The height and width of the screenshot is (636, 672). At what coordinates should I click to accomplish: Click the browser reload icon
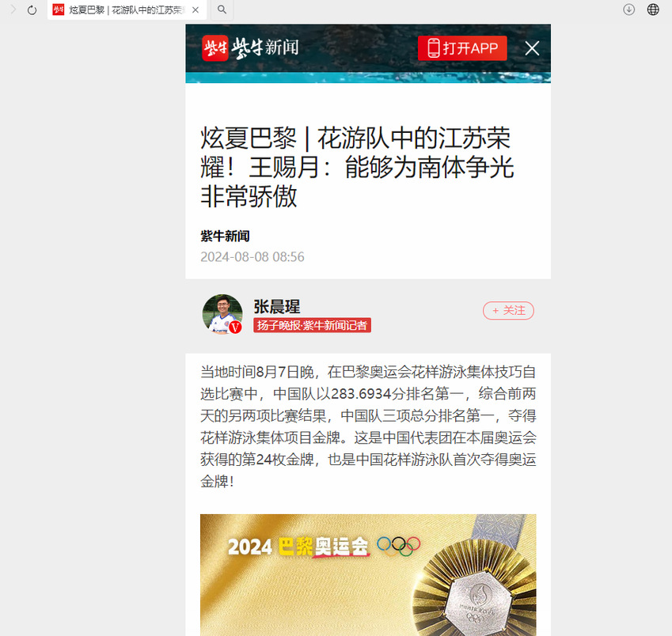click(x=32, y=9)
